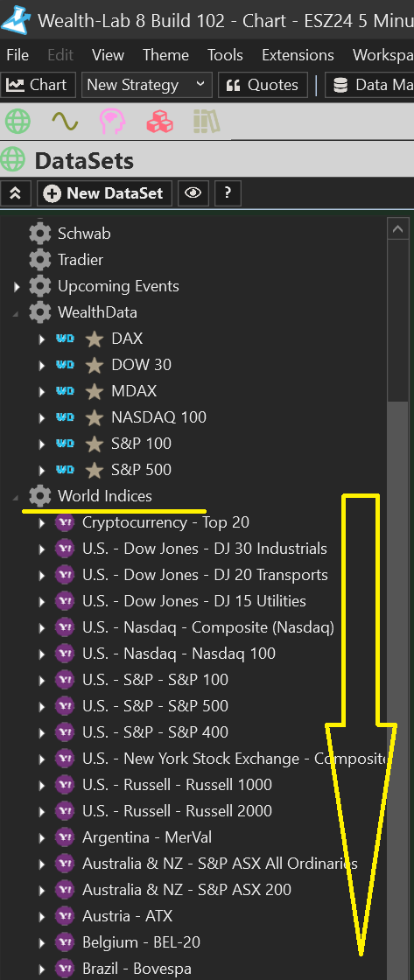This screenshot has width=414, height=980.
Task: Select the Brazil - Bovespa dataset
Action: (137, 969)
